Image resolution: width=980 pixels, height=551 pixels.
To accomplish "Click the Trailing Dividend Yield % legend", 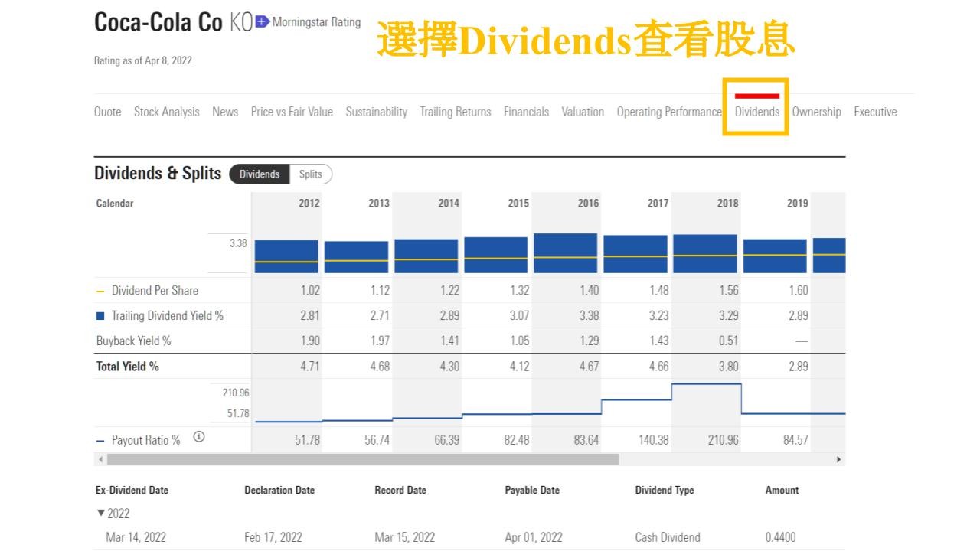I will pyautogui.click(x=168, y=316).
